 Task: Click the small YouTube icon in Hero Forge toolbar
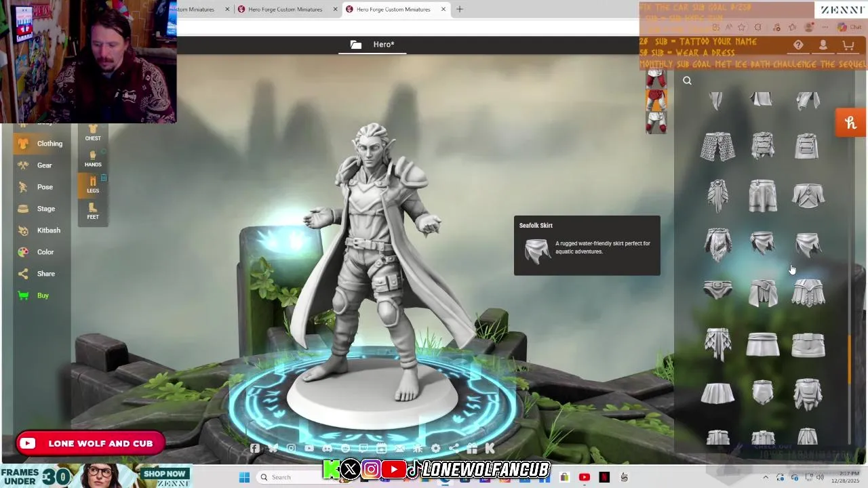(309, 448)
